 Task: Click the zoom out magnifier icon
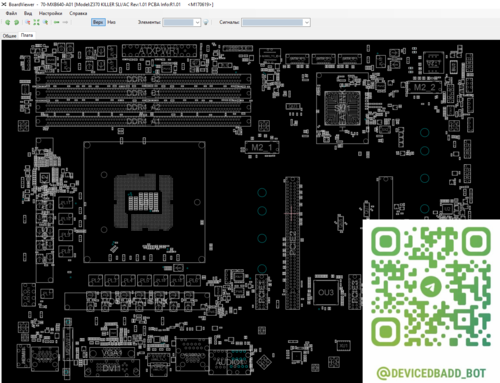coord(28,22)
